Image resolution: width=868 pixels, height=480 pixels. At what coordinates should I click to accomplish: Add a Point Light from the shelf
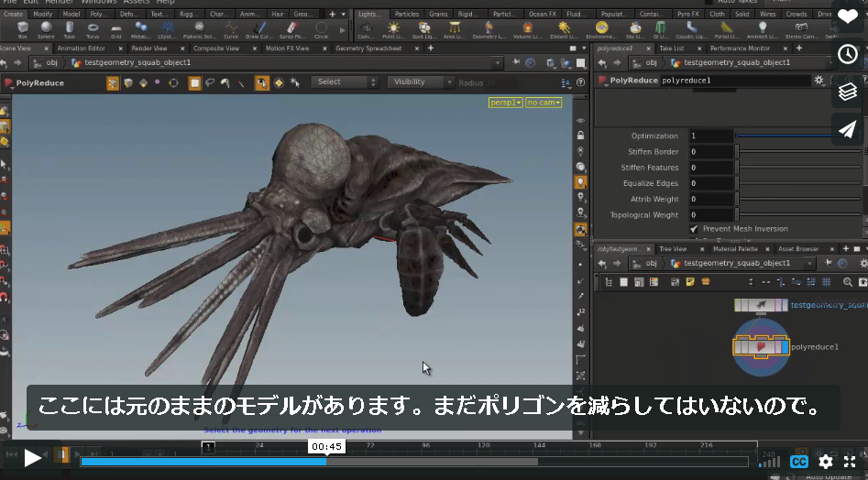pyautogui.click(x=393, y=30)
